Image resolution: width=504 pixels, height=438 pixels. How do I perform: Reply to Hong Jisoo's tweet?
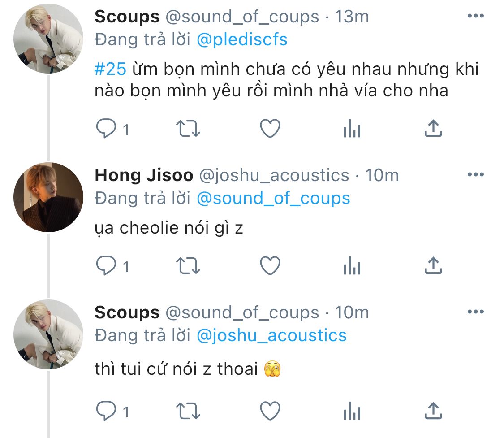[106, 265]
